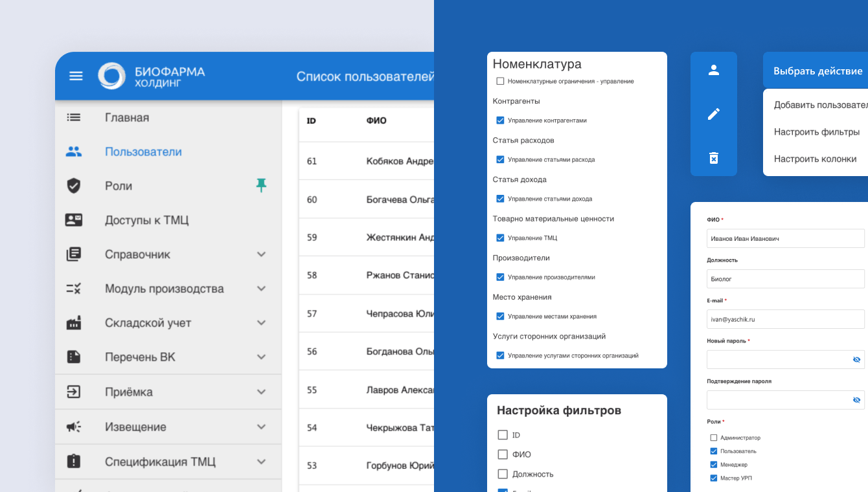Show the Подтверждение пароля password
The width and height of the screenshot is (868, 492).
point(856,400)
